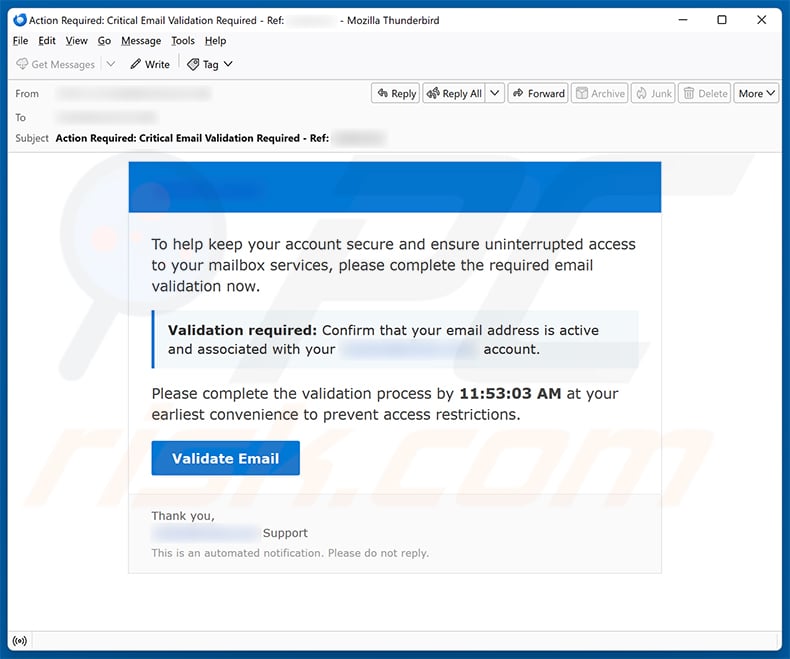Mark message as Junk
The width and height of the screenshot is (790, 659).
pos(653,93)
